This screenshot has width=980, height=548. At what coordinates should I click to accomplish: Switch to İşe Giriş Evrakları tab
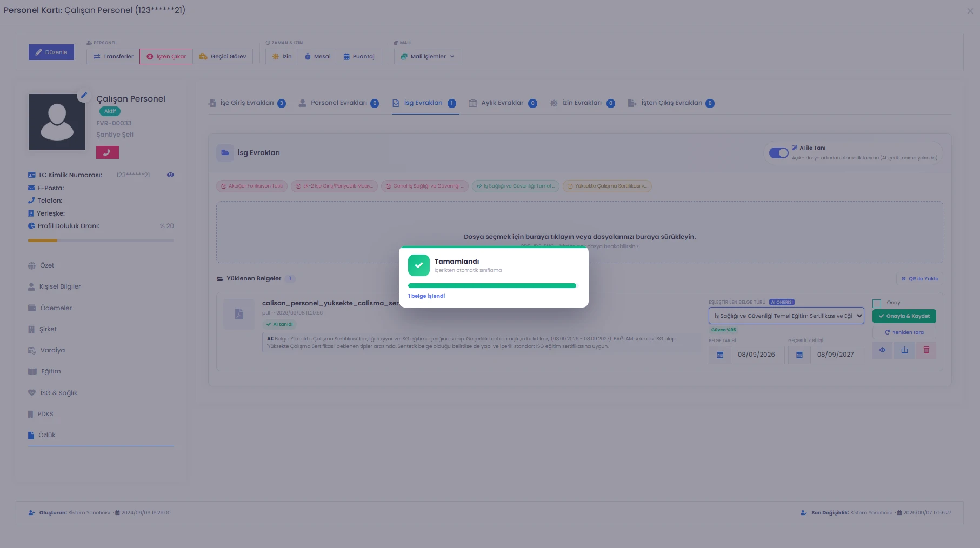[x=247, y=103]
